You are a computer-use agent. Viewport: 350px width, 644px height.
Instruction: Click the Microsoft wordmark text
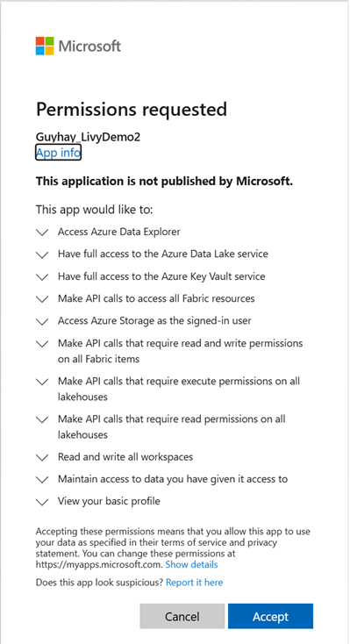90,46
